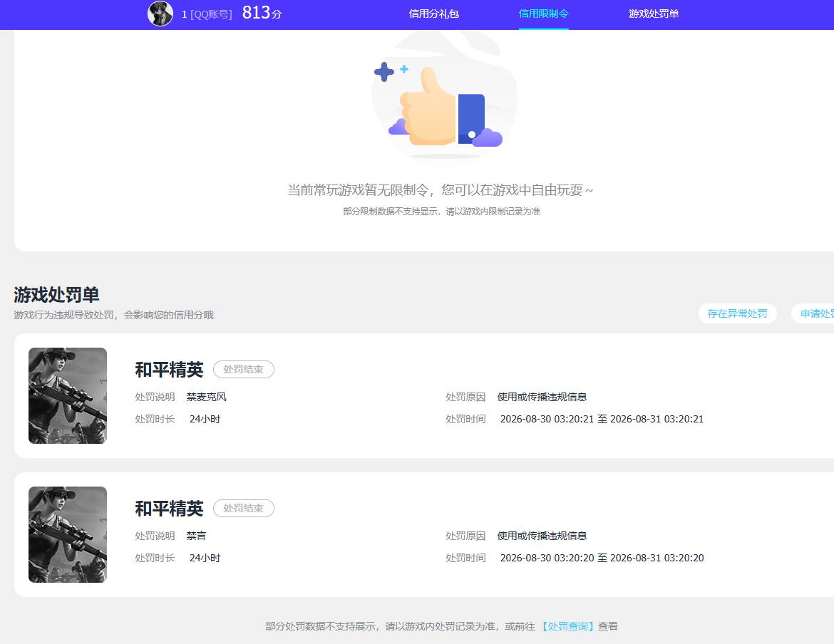
Task: Open the 信用分礼包 tab
Action: coord(433,14)
